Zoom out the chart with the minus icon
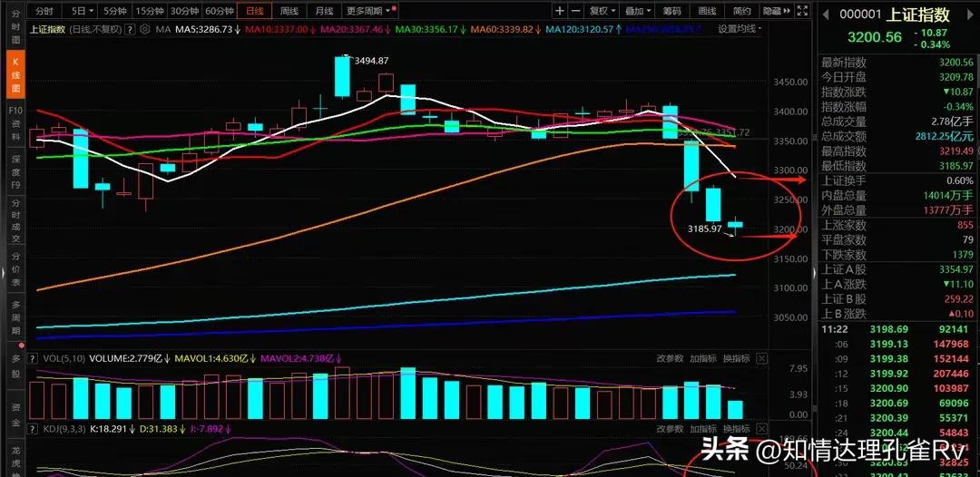 point(575,11)
